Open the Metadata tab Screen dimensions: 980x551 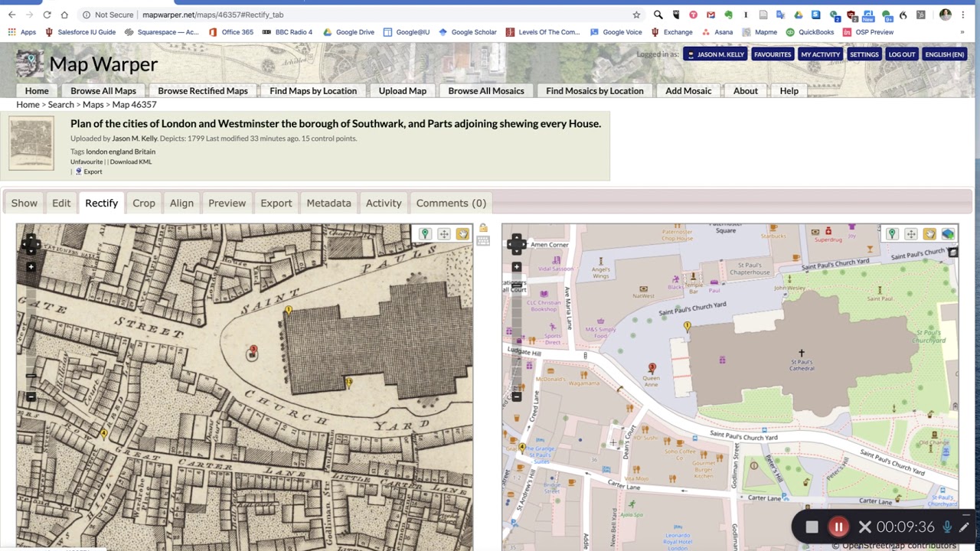pyautogui.click(x=329, y=203)
